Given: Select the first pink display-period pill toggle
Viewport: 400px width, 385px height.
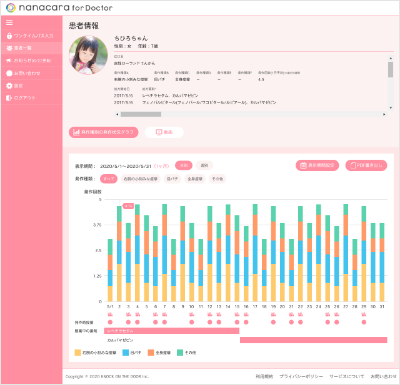Looking at the screenshot, I should 184,165.
